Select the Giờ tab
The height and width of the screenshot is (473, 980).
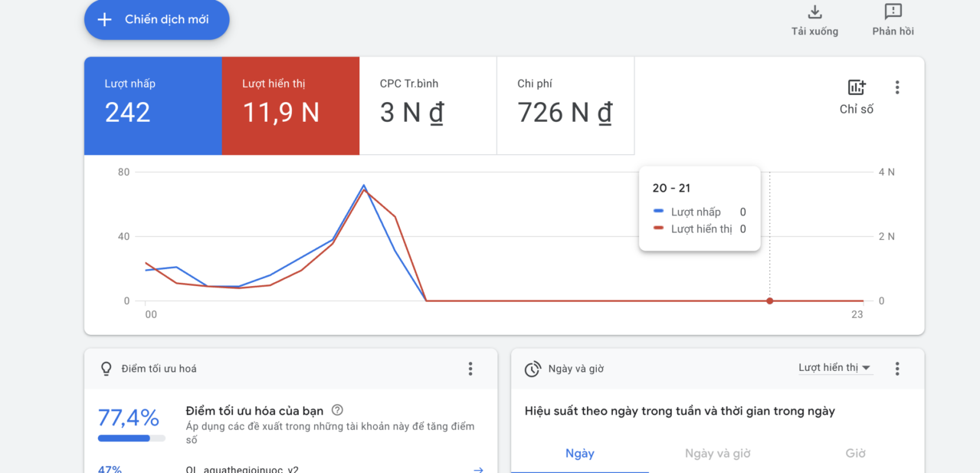[x=855, y=453]
